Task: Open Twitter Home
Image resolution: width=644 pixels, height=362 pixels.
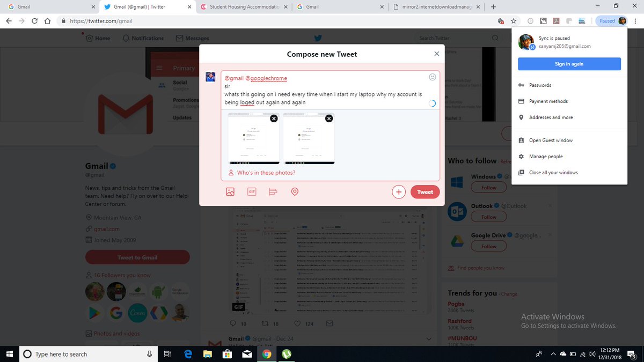Action: pos(98,38)
